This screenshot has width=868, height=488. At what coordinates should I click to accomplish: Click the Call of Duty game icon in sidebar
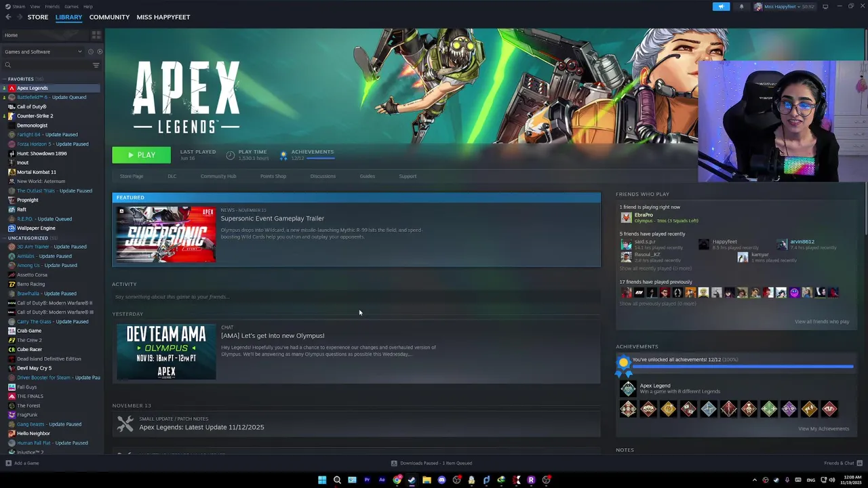coord(12,106)
